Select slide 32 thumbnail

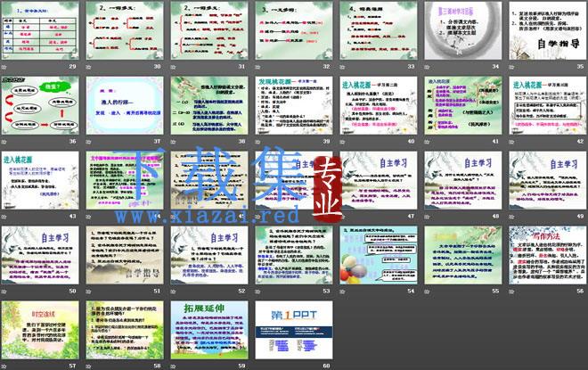click(x=294, y=30)
